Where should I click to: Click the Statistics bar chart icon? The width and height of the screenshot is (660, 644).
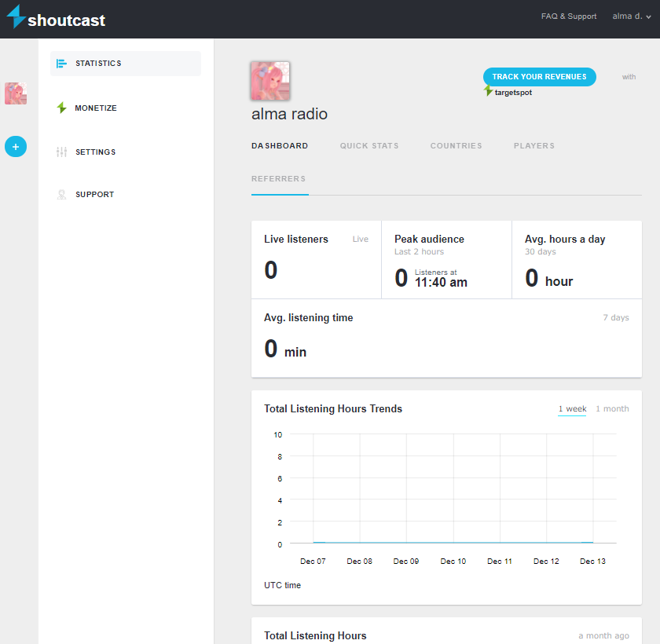point(61,64)
